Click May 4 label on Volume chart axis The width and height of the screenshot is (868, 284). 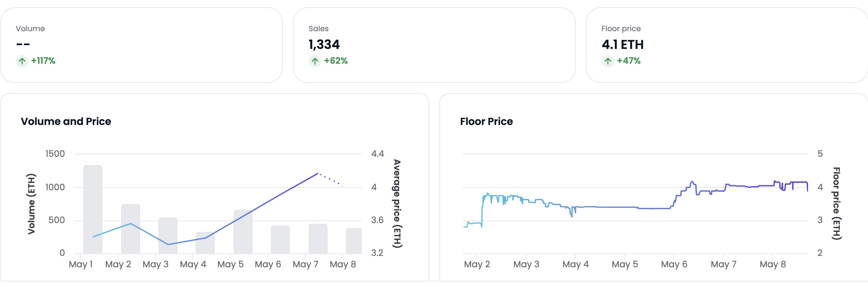(x=193, y=264)
